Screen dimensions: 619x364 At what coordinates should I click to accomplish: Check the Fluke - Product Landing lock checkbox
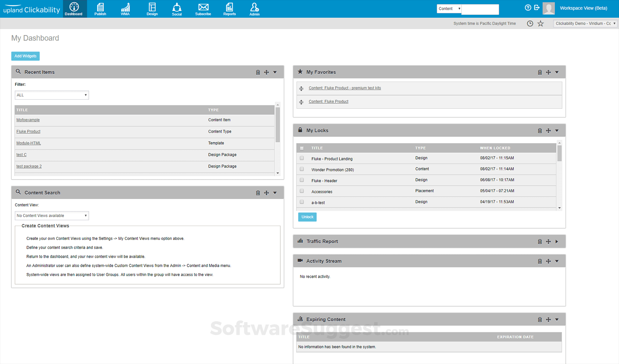pos(301,158)
